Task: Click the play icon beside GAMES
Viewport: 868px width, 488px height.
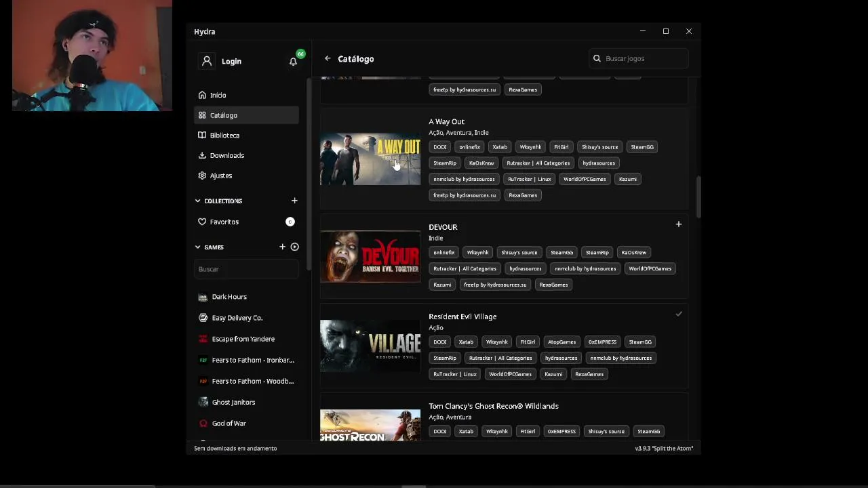Action: (294, 247)
